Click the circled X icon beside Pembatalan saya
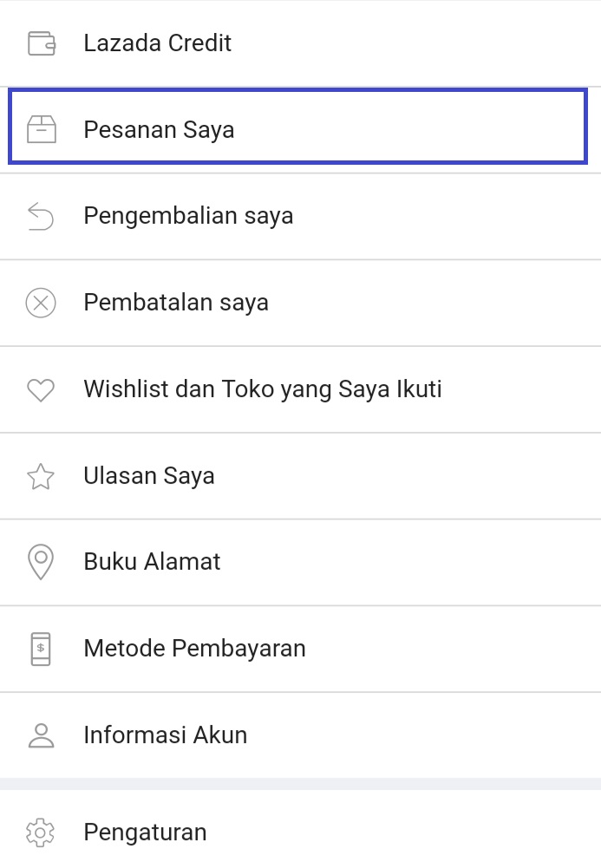Image resolution: width=601 pixels, height=868 pixels. (x=42, y=302)
